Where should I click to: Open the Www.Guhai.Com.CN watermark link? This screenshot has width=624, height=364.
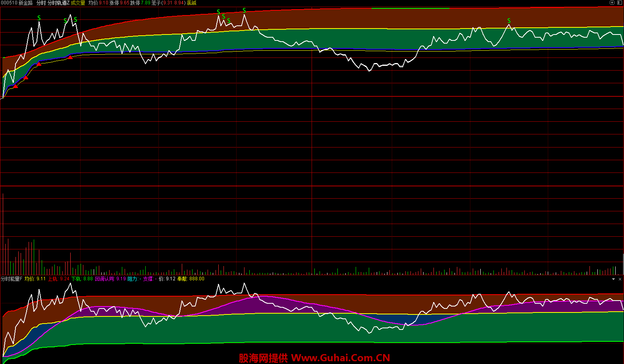(x=341, y=358)
